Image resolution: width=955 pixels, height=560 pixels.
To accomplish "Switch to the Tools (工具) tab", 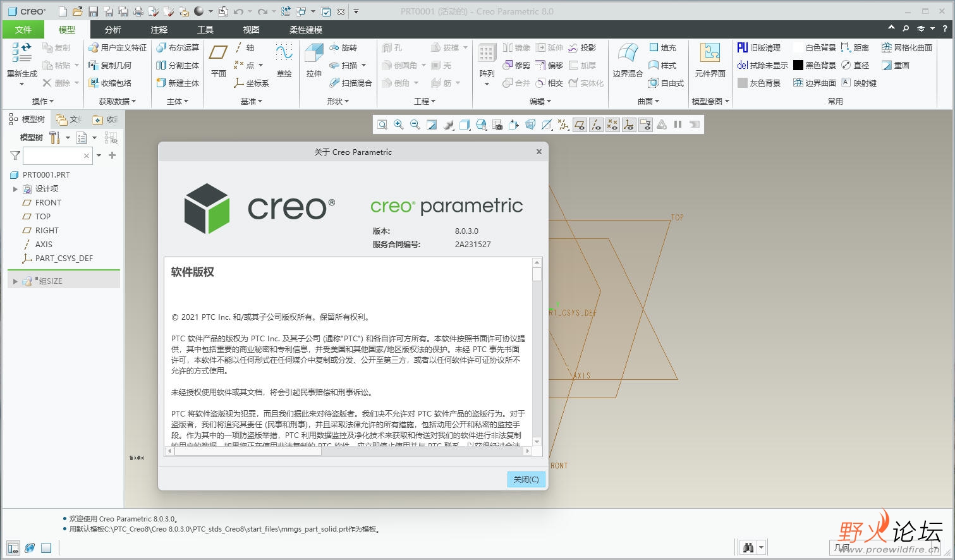I will (x=205, y=29).
